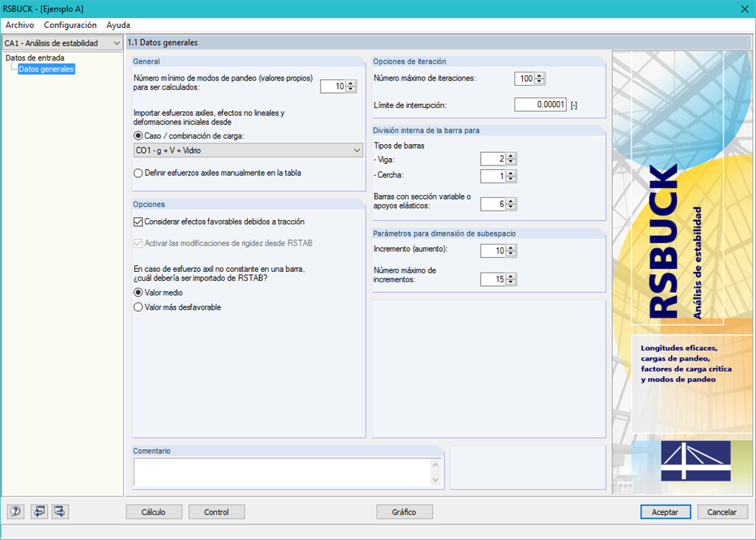The image size is (756, 540).
Task: Decrease minimum number of buckling modes
Action: tap(351, 89)
